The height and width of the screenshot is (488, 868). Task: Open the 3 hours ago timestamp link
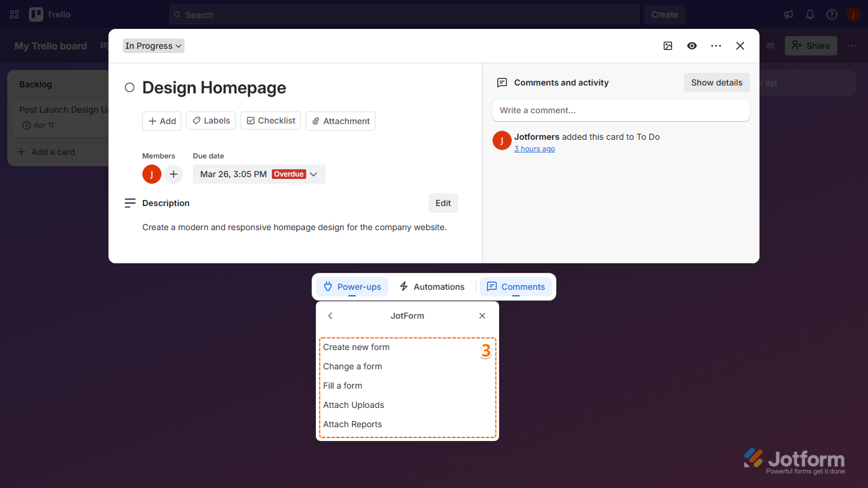tap(535, 149)
